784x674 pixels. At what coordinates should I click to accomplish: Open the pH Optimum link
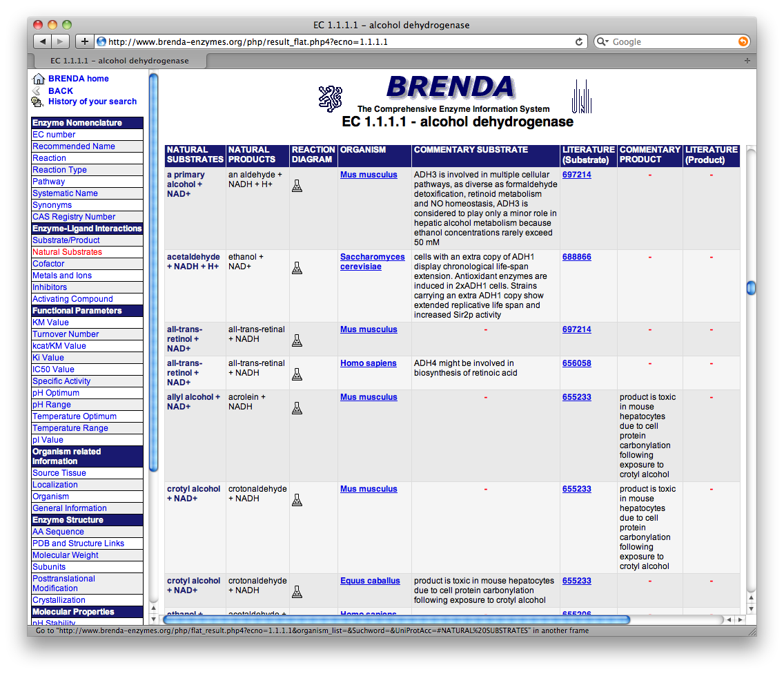(x=56, y=393)
